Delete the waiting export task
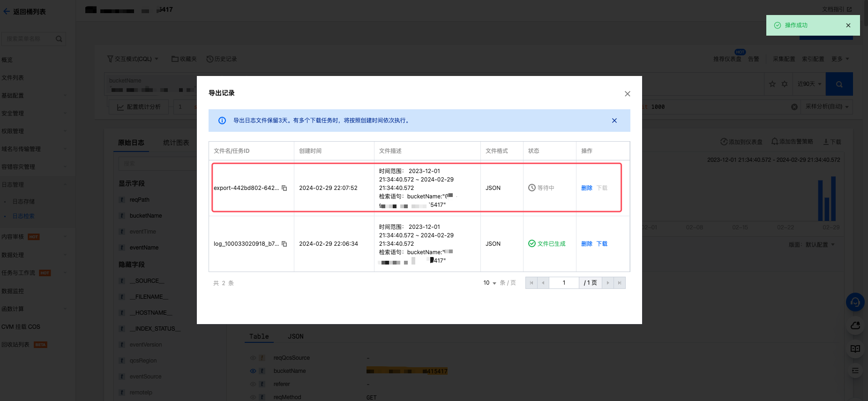Viewport: 868px width, 401px height. [586, 188]
